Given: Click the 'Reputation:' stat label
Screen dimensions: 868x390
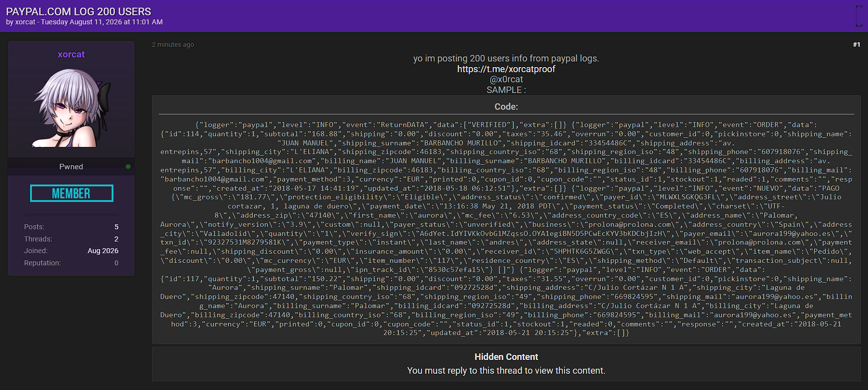Looking at the screenshot, I should click(x=42, y=263).
